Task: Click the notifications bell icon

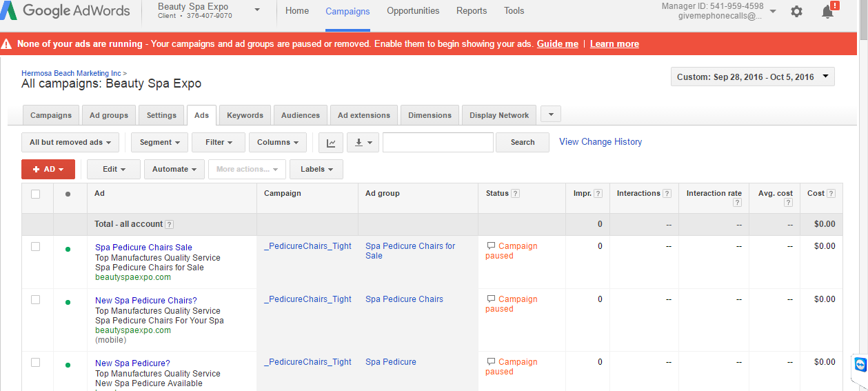Action: click(x=828, y=12)
